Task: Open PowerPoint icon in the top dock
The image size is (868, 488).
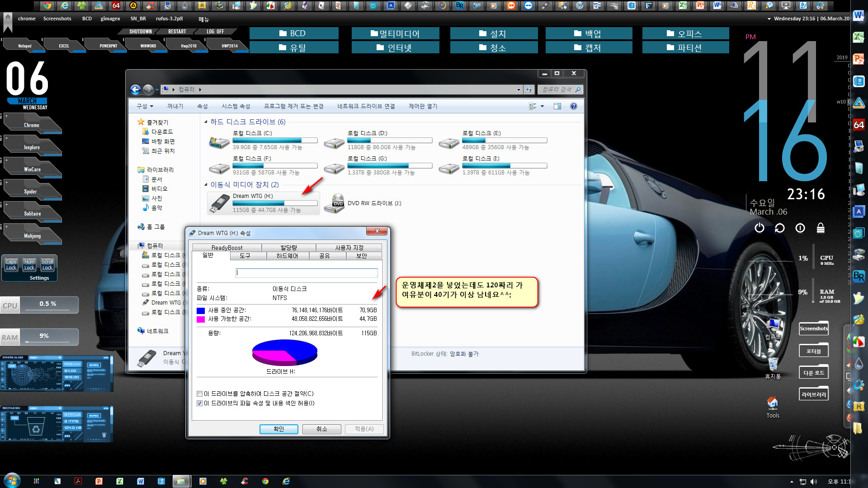Action: pyautogui.click(x=700, y=5)
